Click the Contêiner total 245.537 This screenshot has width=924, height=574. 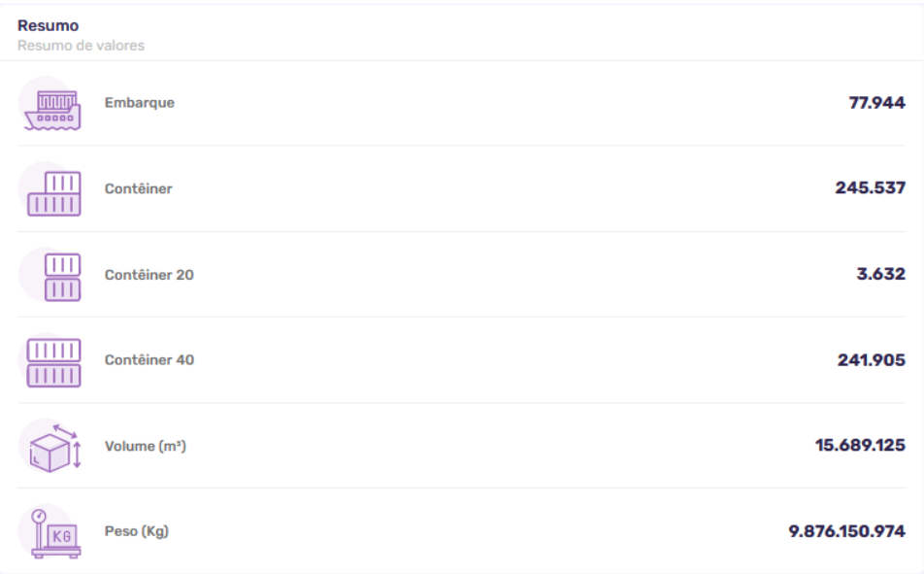tap(871, 187)
